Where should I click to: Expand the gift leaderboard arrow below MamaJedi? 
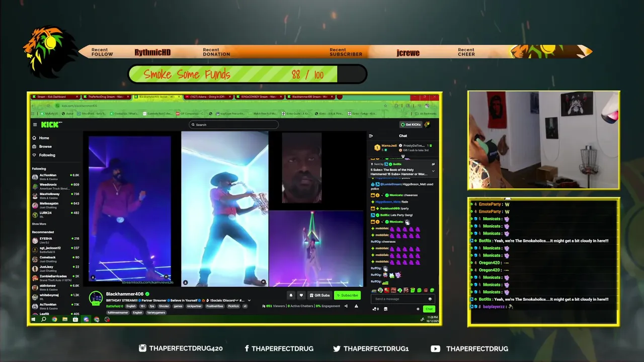[x=403, y=156]
